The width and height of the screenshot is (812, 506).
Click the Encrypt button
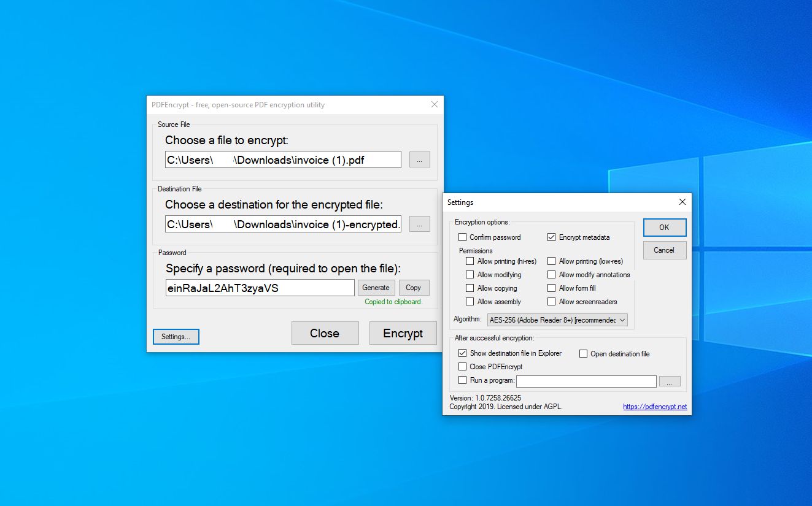click(403, 333)
